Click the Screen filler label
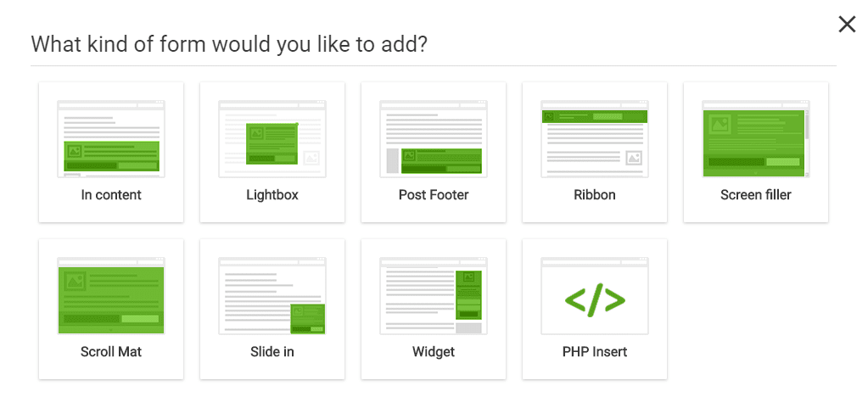This screenshot has width=868, height=397. 756,195
